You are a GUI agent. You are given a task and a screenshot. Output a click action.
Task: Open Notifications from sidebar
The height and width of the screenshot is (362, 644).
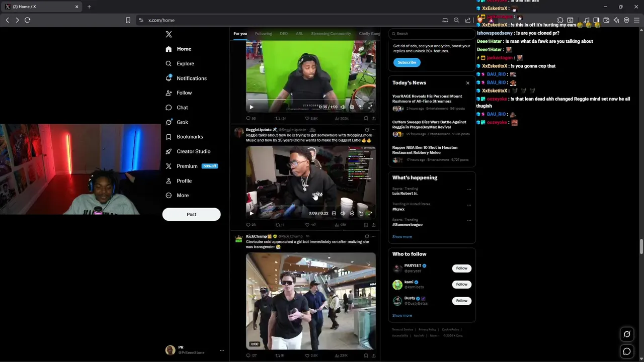point(186,78)
